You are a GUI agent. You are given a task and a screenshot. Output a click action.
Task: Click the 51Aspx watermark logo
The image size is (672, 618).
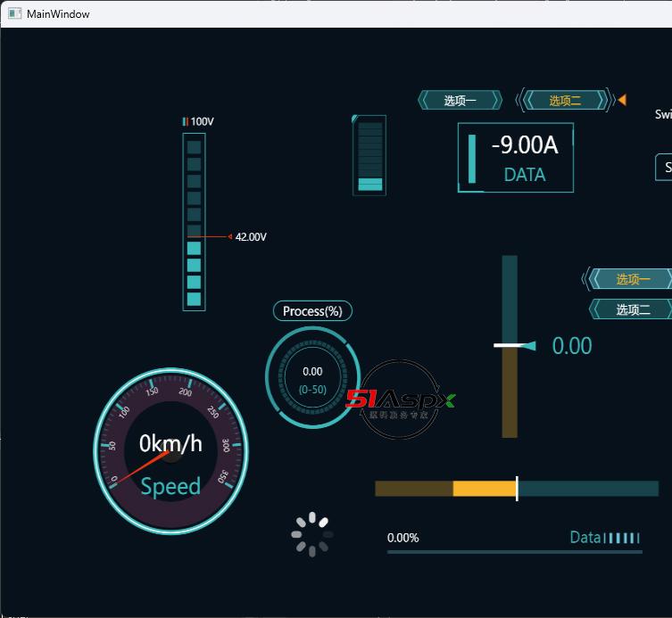pyautogui.click(x=401, y=400)
